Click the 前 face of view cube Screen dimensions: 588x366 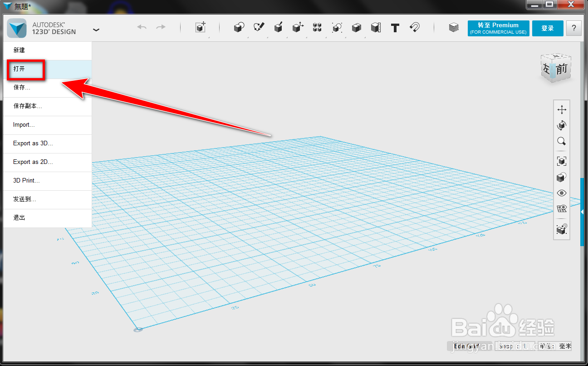[x=562, y=69]
